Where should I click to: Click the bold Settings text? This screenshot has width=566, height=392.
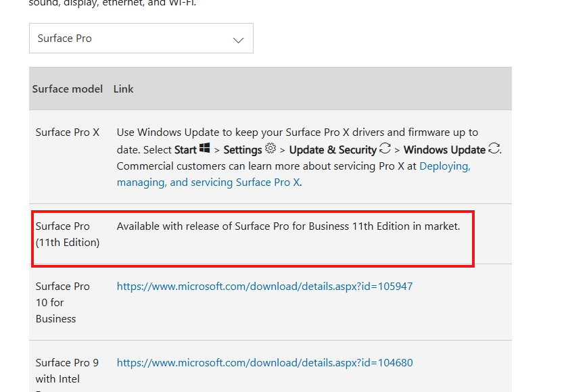243,150
